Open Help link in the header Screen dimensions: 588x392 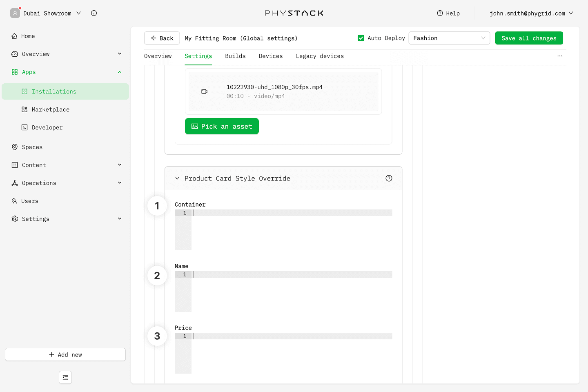point(448,13)
